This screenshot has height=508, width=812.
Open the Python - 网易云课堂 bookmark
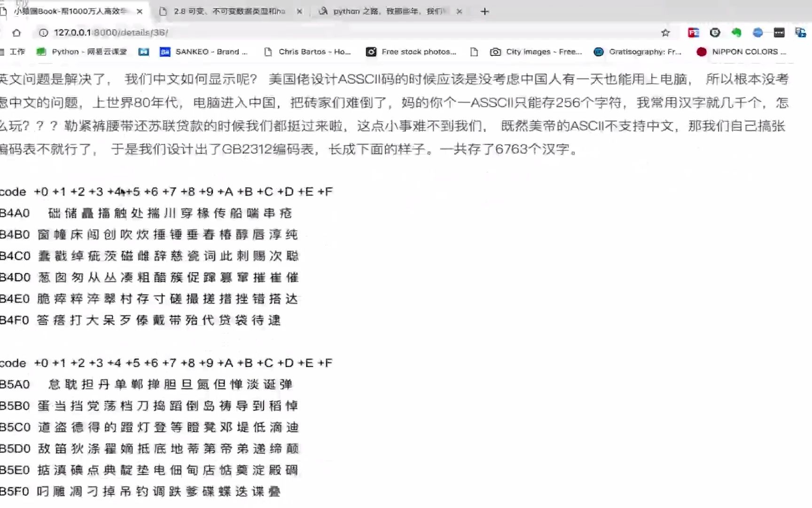tap(82, 52)
